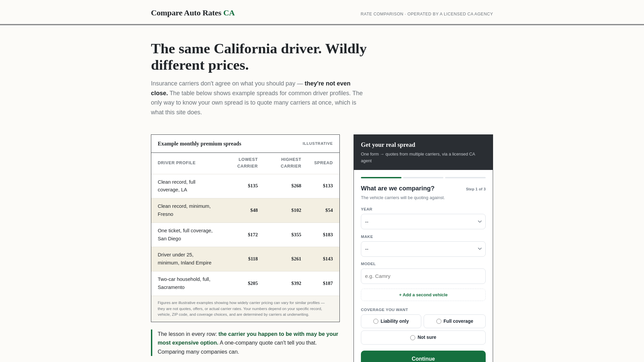Click the second progress step segment
This screenshot has height=362, width=644.
click(x=423, y=178)
